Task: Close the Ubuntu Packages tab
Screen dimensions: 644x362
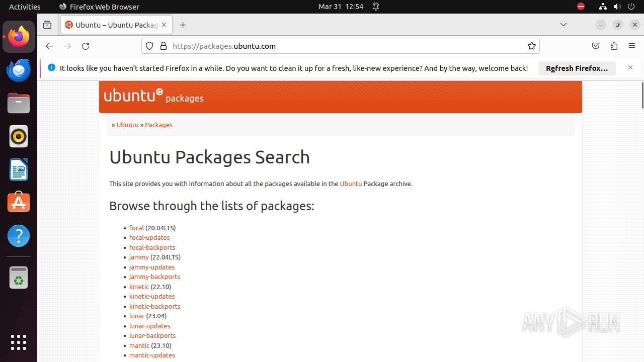Action: coord(164,25)
